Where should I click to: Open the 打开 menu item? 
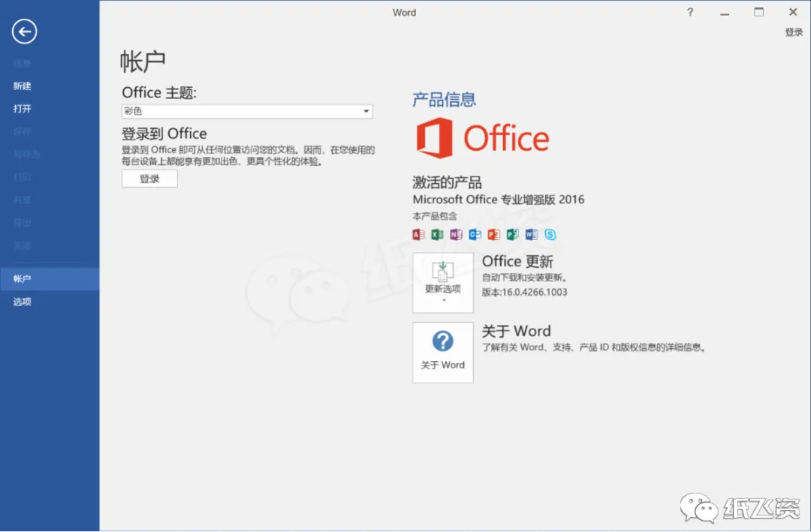click(x=23, y=109)
